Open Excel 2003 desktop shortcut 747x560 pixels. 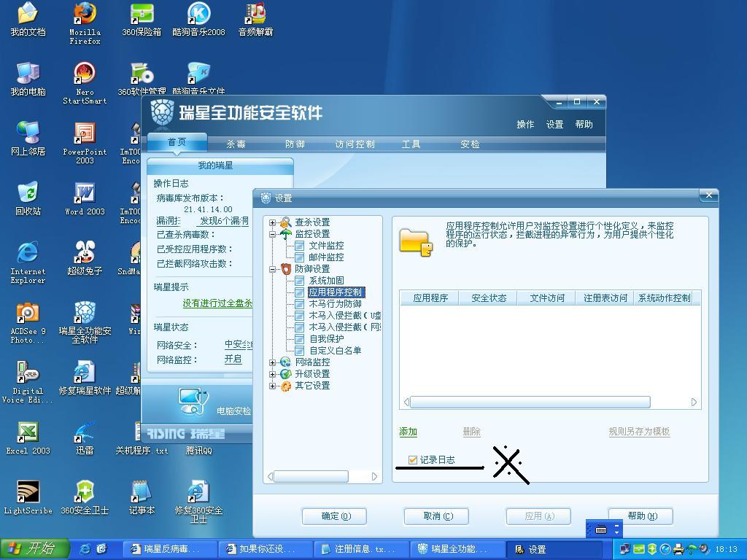tap(28, 438)
